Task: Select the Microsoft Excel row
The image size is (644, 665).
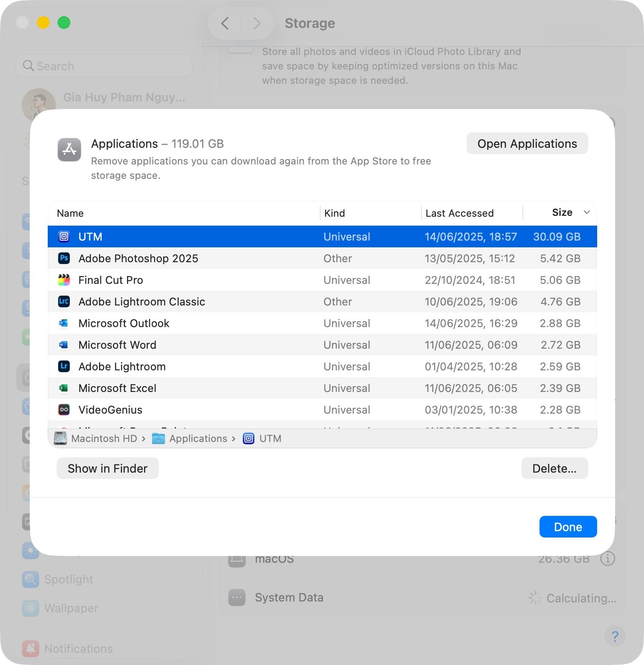Action: (322, 388)
